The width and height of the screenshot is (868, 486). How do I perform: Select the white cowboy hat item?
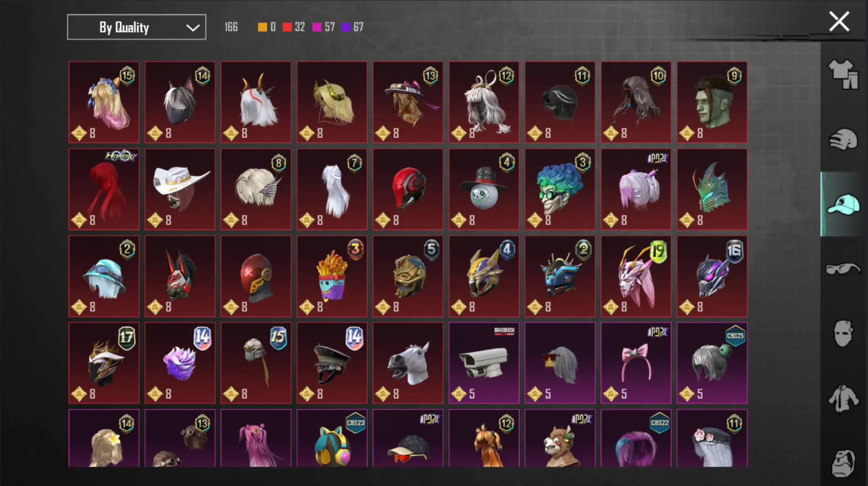point(180,189)
